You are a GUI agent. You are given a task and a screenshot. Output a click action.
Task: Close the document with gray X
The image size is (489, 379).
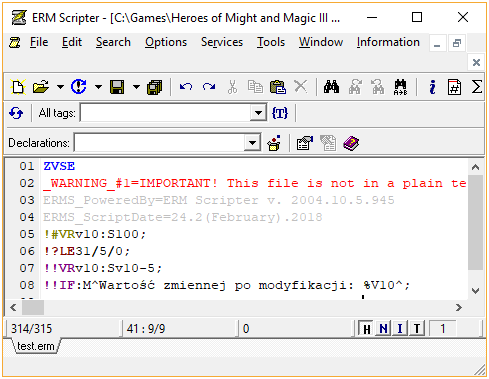click(476, 62)
